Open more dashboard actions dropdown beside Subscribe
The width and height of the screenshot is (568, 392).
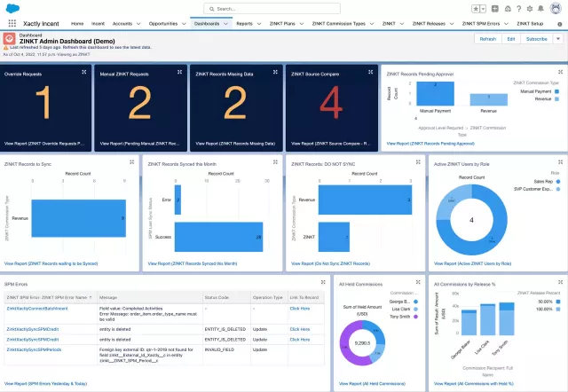[x=558, y=39]
